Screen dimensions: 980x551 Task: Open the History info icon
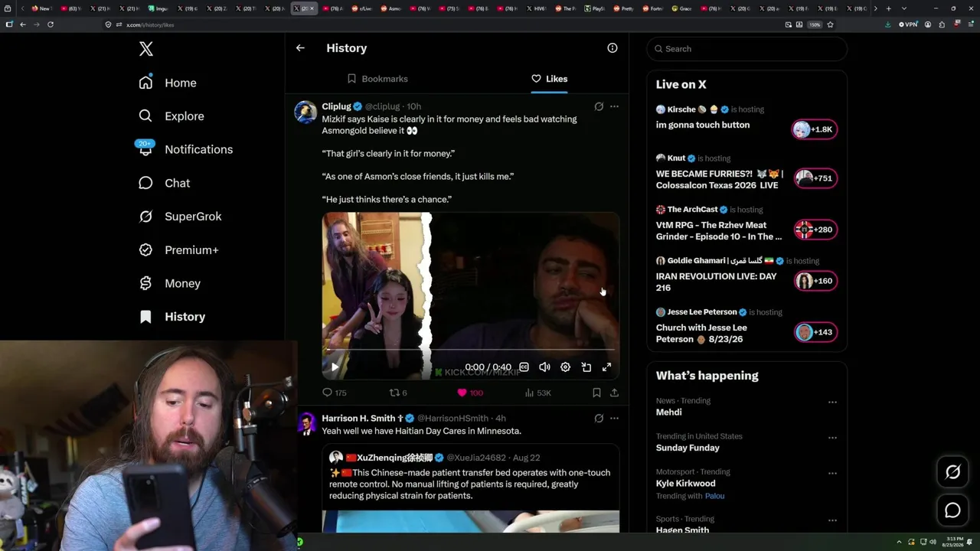(612, 48)
